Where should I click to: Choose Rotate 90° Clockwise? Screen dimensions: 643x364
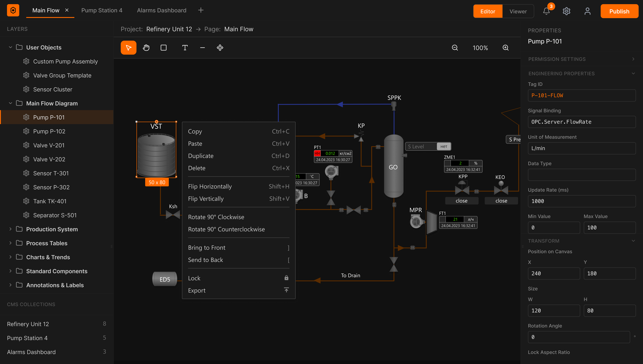tap(239, 217)
